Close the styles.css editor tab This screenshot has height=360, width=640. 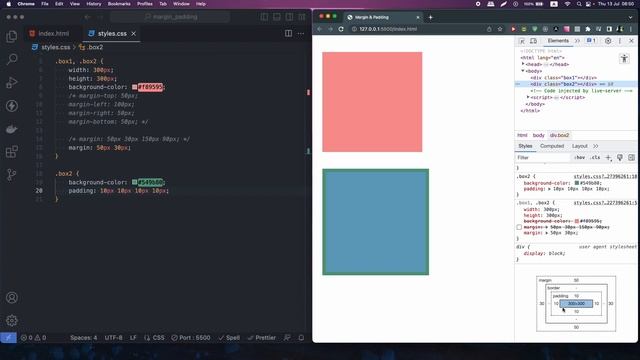click(133, 33)
